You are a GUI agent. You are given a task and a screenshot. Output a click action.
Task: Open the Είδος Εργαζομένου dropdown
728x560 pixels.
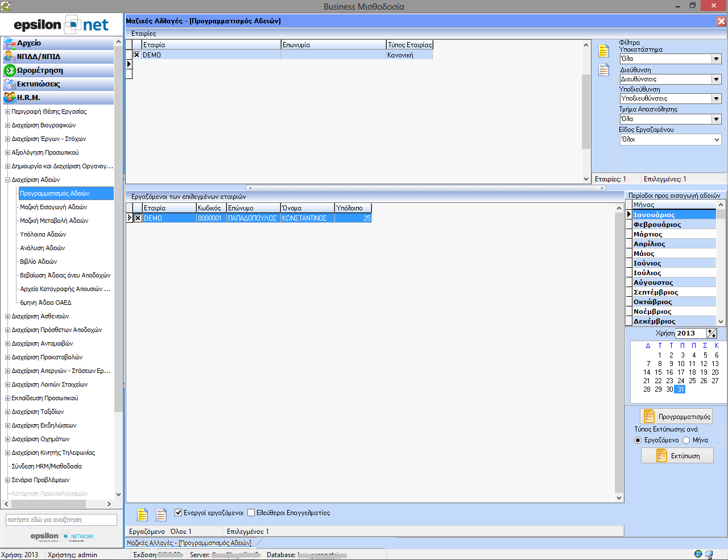pos(716,140)
